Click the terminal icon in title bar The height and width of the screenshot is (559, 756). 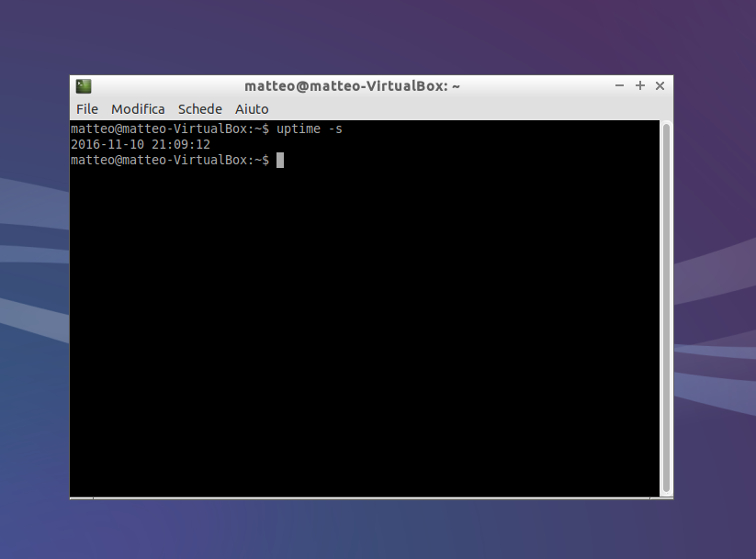84,86
